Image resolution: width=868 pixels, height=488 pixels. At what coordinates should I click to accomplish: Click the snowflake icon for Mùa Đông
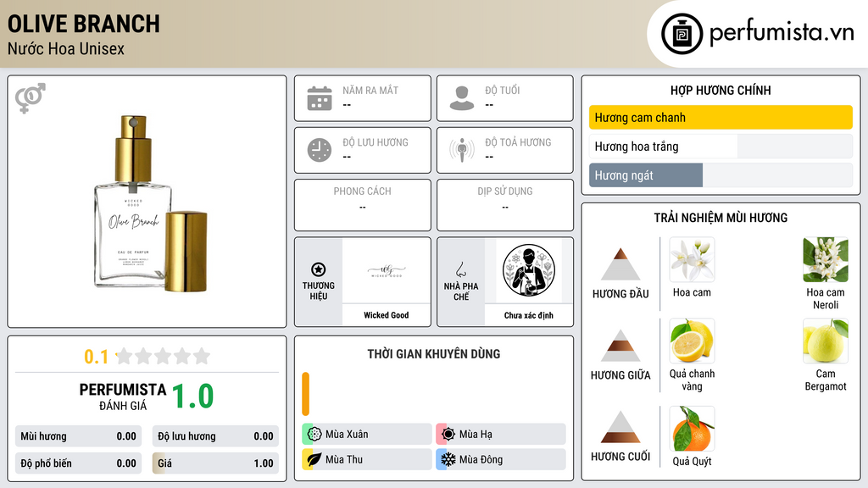pyautogui.click(x=448, y=459)
